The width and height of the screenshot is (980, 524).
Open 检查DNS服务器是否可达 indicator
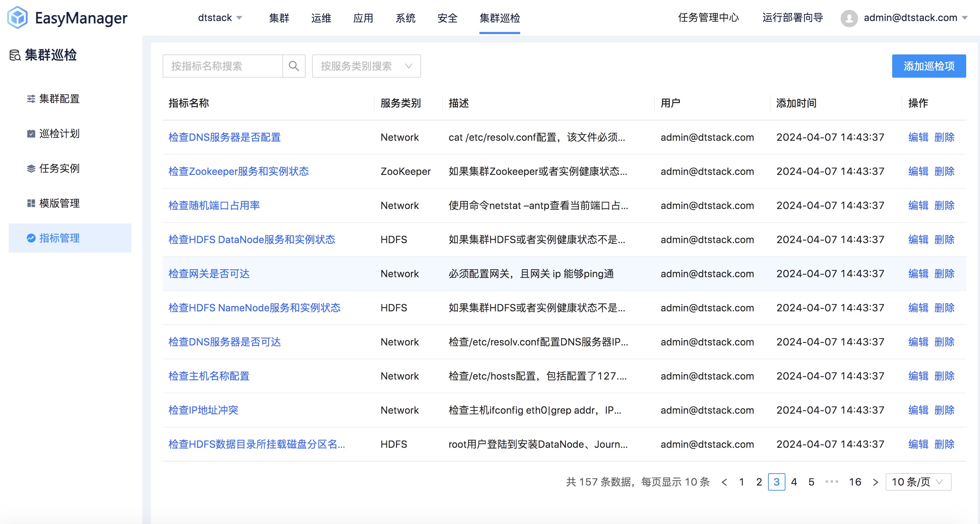point(224,342)
